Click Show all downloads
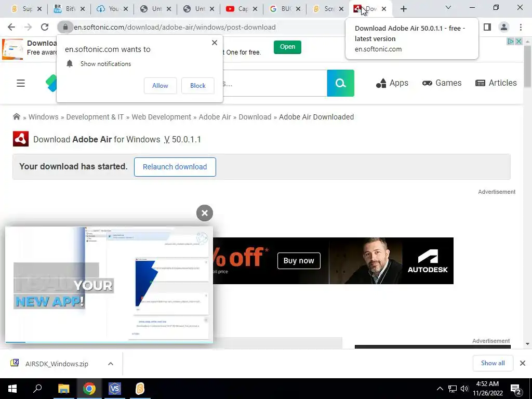 [x=493, y=363]
